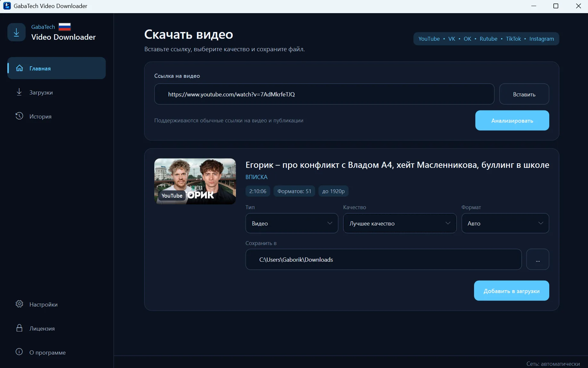Screen dimensions: 588x368
Task: Minimize the GabaTech Video Downloader window
Action: click(x=534, y=6)
